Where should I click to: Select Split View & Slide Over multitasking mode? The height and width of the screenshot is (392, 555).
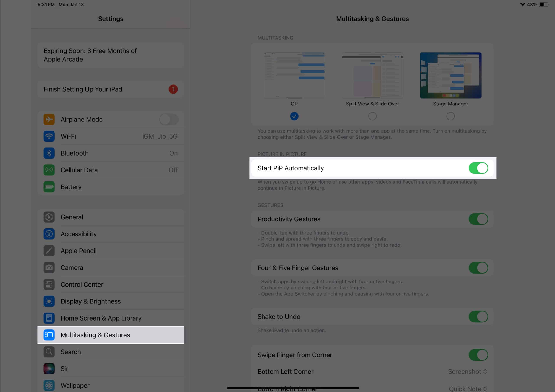click(x=372, y=116)
